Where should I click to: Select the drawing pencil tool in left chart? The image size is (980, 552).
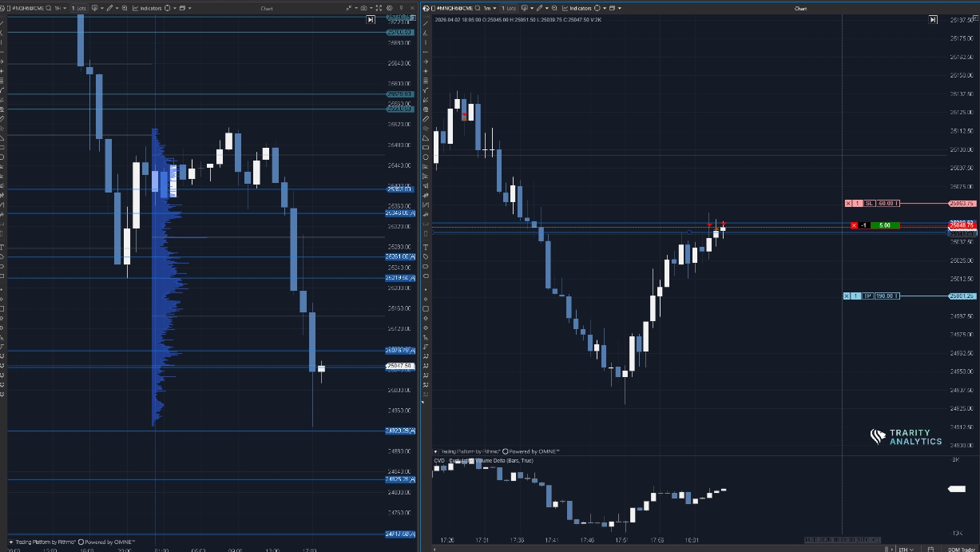point(109,8)
